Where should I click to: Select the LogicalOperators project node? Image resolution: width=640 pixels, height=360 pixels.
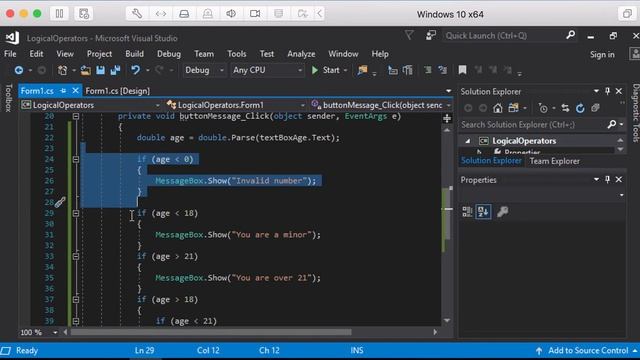pos(524,141)
